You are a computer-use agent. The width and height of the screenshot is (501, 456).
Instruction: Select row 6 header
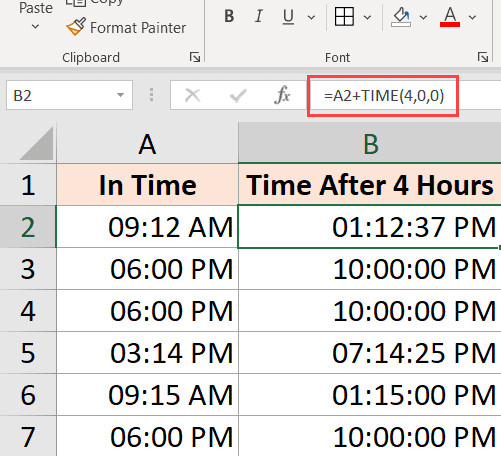click(28, 395)
